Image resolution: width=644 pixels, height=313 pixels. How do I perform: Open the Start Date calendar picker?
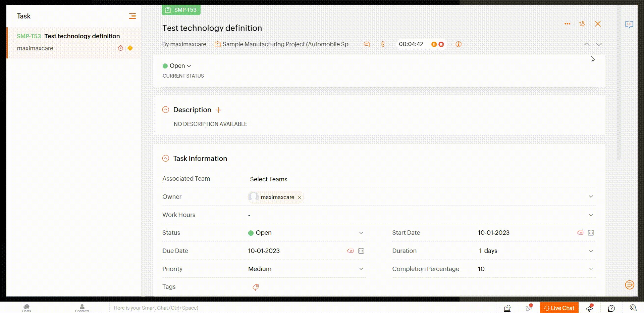(591, 233)
